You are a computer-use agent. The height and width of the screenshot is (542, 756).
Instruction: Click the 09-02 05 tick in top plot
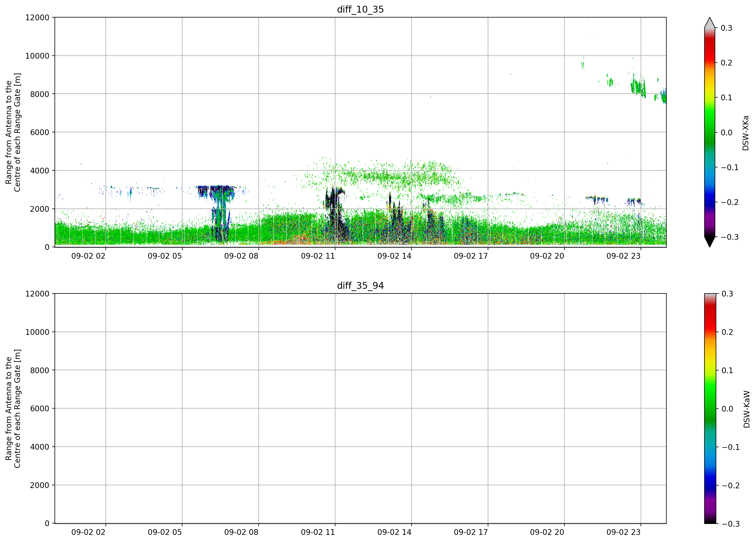click(165, 256)
